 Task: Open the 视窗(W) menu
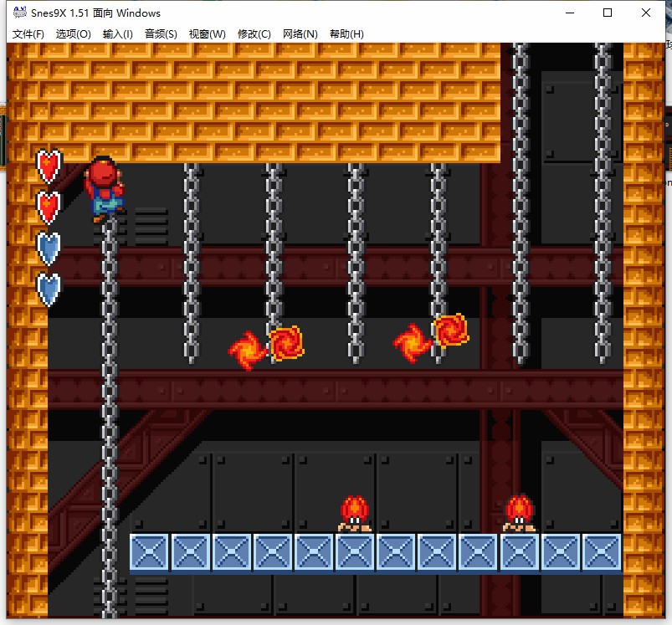coord(208,34)
